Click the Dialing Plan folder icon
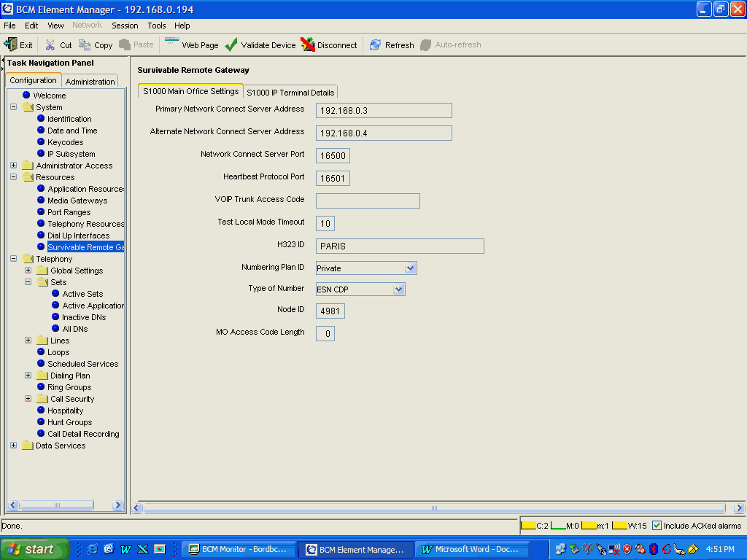The image size is (747, 560). click(x=42, y=376)
